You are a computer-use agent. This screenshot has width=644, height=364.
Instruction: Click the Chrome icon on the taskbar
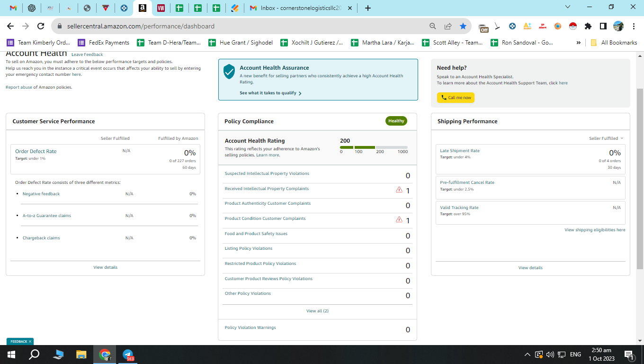click(105, 355)
